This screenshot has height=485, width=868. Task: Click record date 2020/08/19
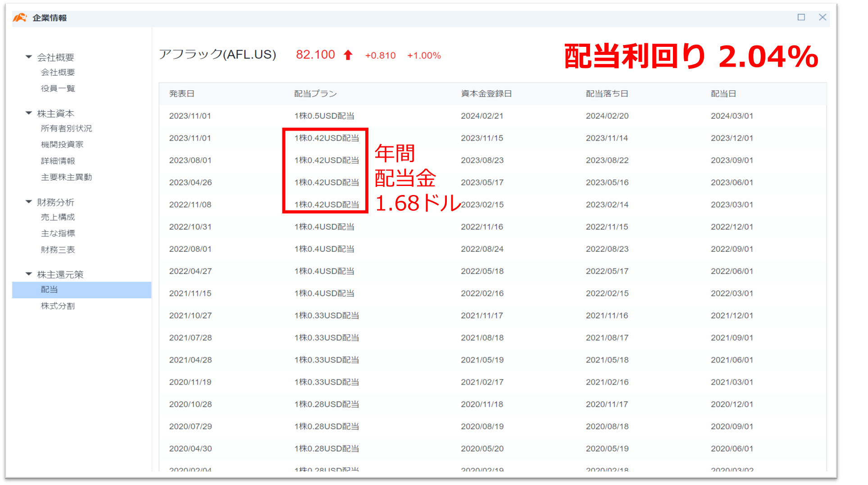click(x=482, y=426)
